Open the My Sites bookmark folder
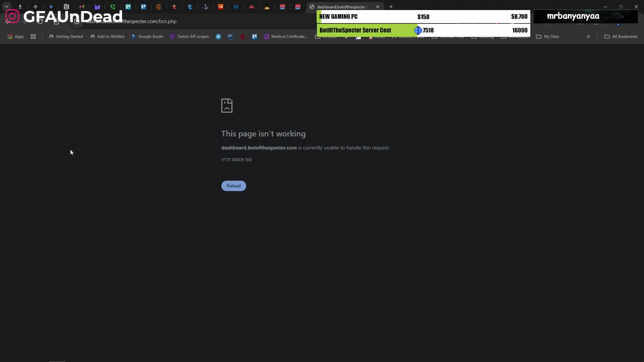Screen dimensions: 644x362 coord(548,37)
